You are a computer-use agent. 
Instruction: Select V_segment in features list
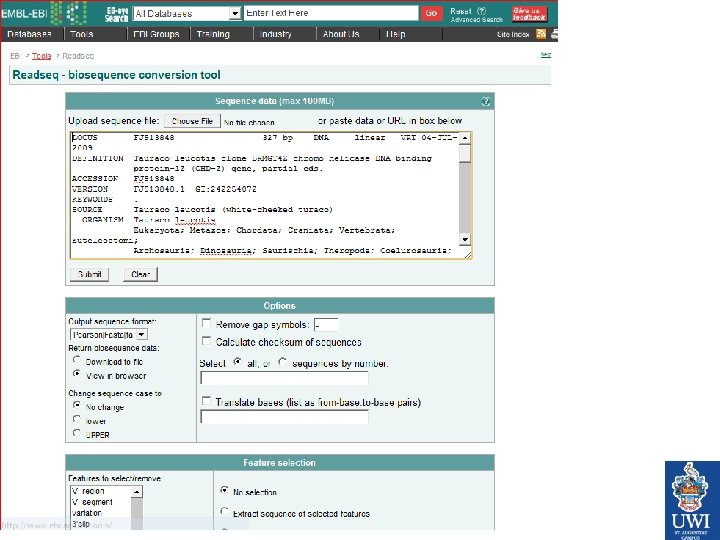click(92, 502)
